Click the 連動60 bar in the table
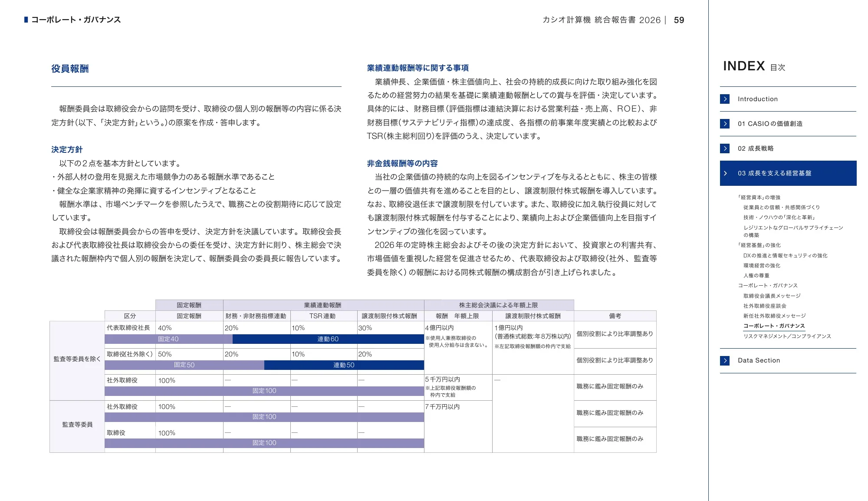The image size is (868, 501). [328, 339]
